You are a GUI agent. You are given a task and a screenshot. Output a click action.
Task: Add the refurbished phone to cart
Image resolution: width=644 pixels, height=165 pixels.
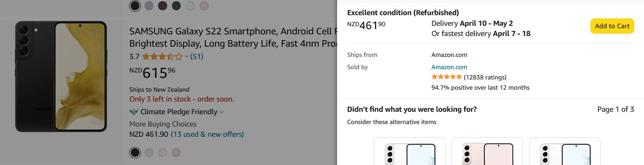pyautogui.click(x=612, y=26)
